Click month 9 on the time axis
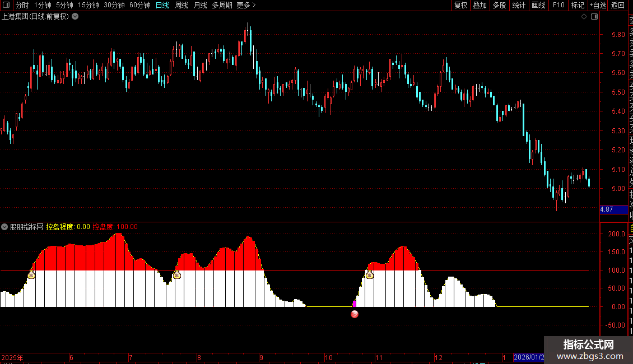The width and height of the screenshot is (633, 364). click(262, 357)
